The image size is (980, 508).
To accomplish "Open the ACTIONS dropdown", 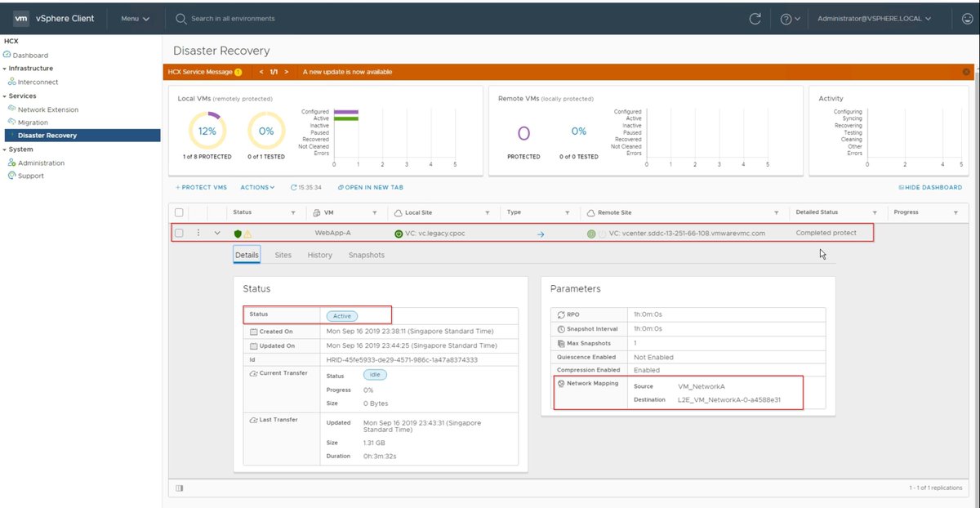I will tap(257, 187).
